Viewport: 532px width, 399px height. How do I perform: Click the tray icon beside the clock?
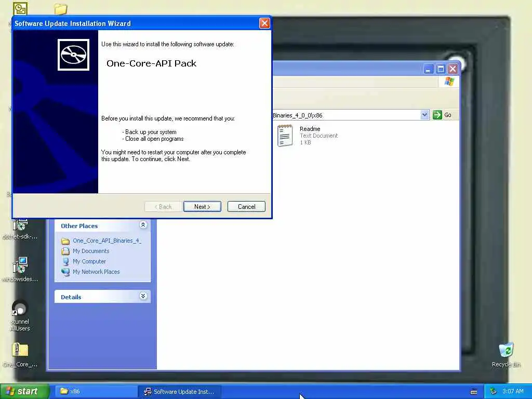tap(494, 391)
